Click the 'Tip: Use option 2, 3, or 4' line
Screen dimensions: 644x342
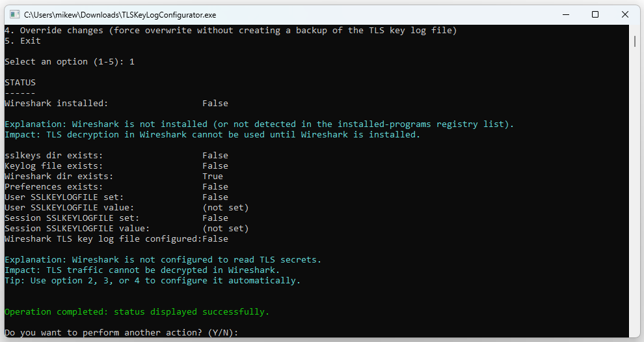pos(153,281)
